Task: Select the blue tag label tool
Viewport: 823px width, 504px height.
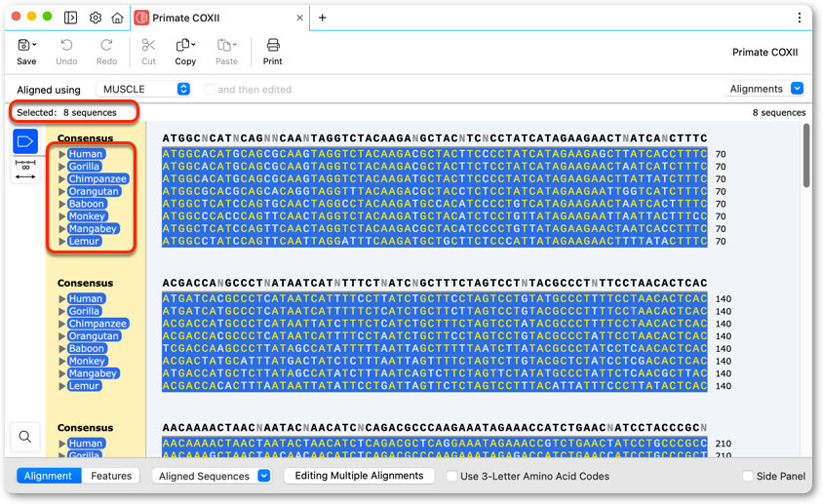Action: click(x=25, y=141)
